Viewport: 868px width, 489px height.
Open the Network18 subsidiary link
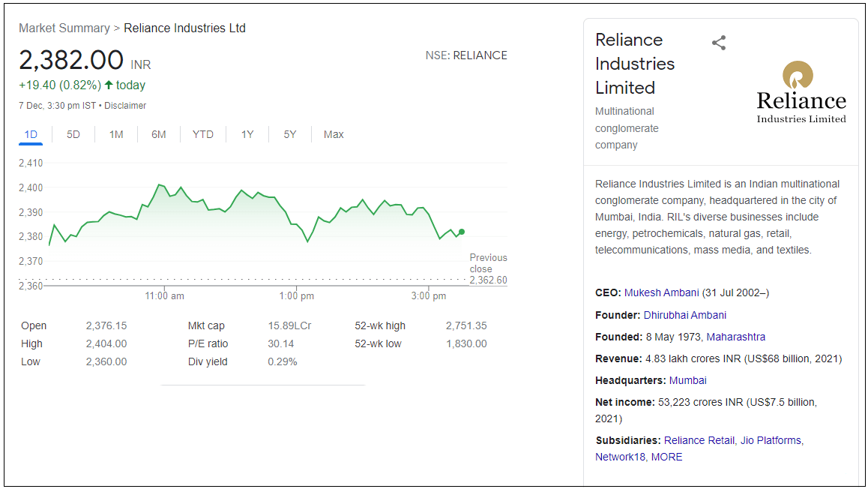[620, 457]
